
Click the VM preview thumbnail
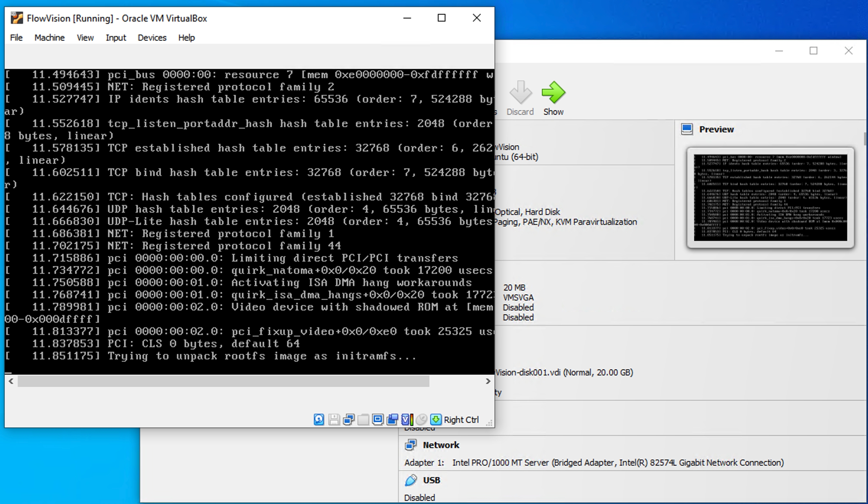point(770,197)
